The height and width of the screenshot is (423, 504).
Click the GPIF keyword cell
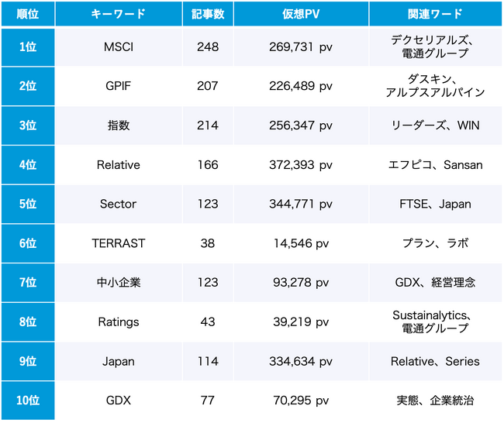pyautogui.click(x=118, y=86)
